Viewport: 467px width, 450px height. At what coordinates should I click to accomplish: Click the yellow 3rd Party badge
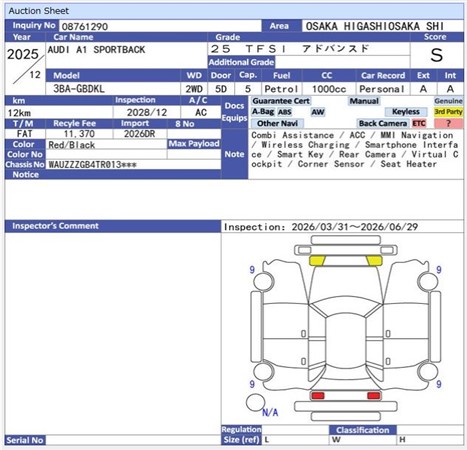(448, 112)
